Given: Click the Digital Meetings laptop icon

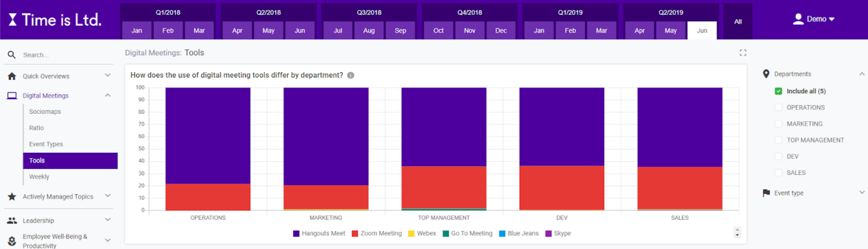Looking at the screenshot, I should 12,96.
